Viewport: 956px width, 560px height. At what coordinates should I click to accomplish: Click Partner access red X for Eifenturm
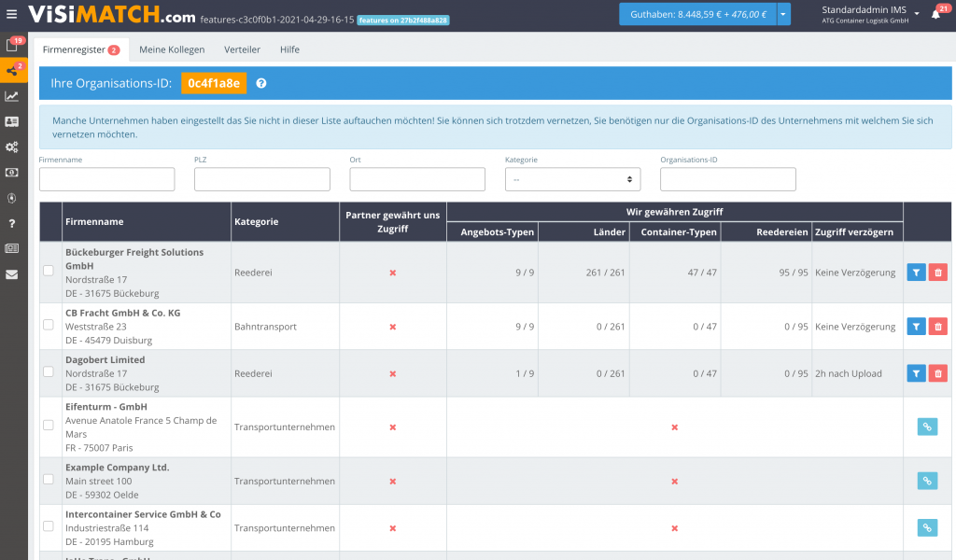(x=393, y=427)
